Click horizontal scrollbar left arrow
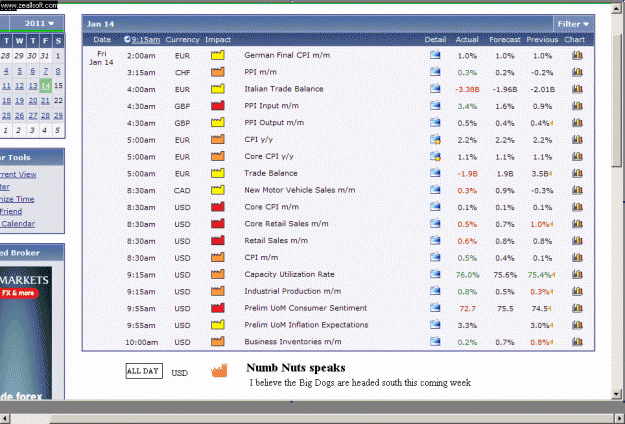 pyautogui.click(x=5, y=418)
